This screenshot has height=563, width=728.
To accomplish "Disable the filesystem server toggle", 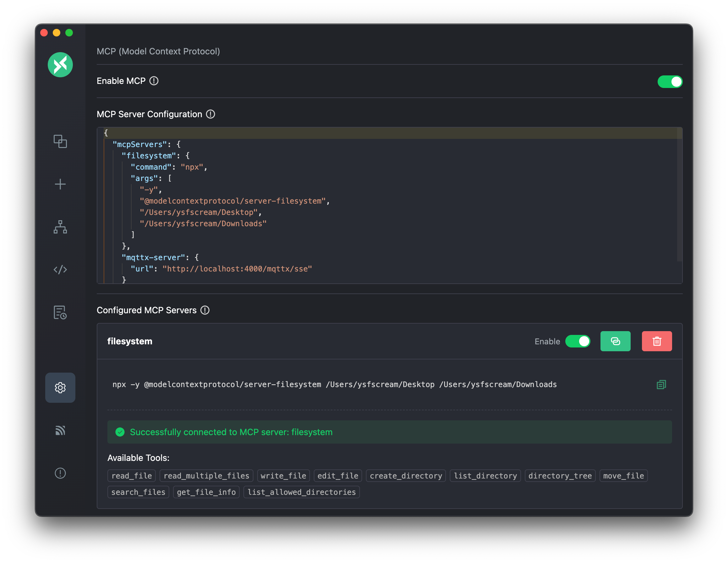I will tap(578, 341).
